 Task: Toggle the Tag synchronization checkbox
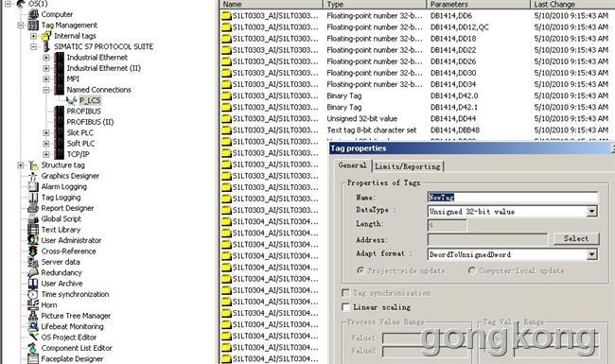click(x=345, y=293)
